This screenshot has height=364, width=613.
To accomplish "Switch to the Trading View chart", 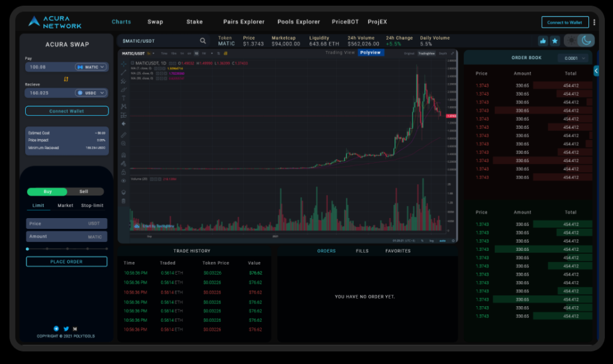I will point(340,53).
